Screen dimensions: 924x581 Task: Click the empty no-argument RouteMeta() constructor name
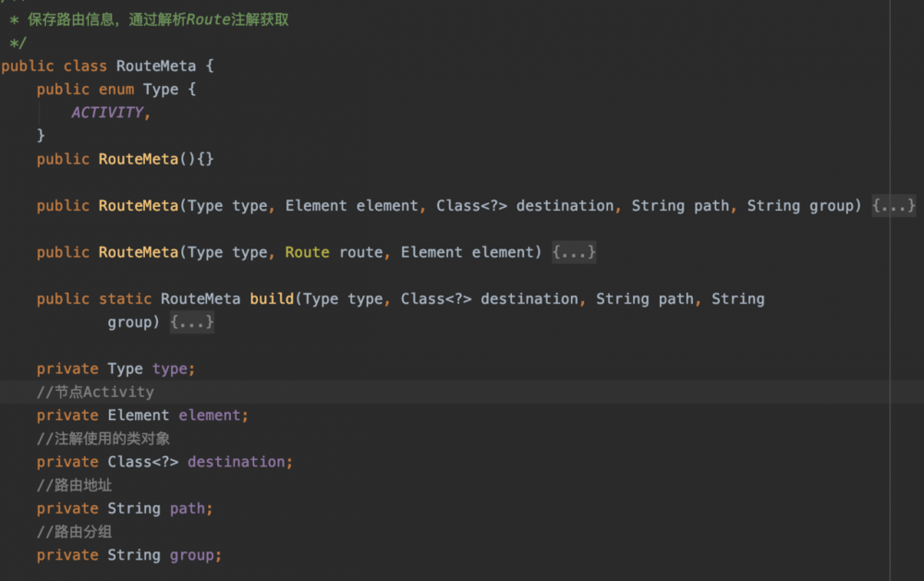(x=138, y=159)
